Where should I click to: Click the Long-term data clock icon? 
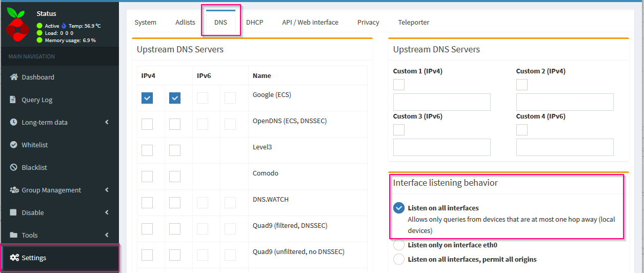tap(13, 122)
